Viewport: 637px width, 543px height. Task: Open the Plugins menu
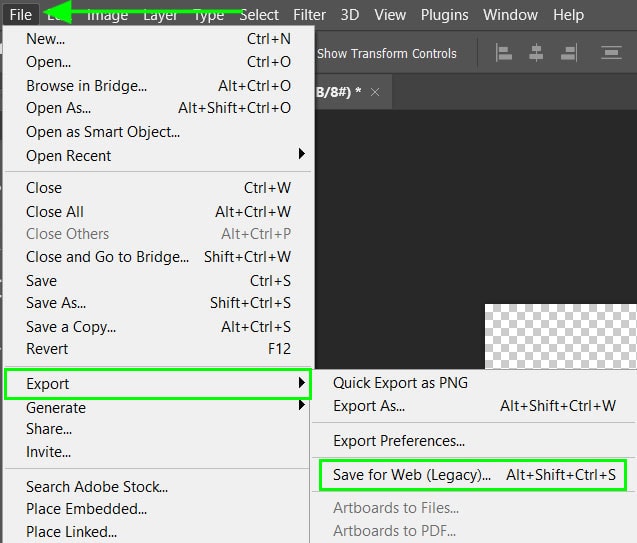click(444, 15)
